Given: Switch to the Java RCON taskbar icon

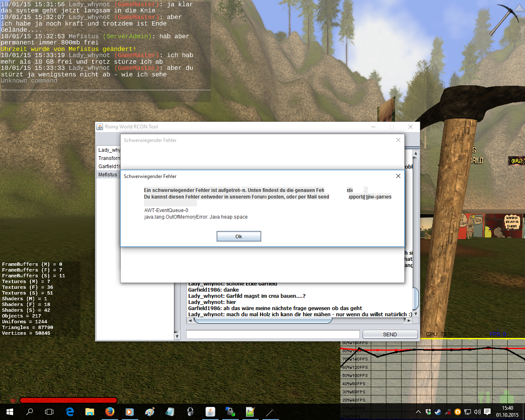Looking at the screenshot, I should [210, 412].
